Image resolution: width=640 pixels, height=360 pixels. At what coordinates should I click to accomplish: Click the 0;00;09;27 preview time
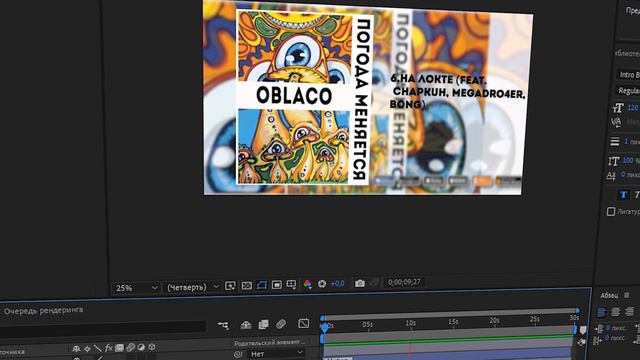click(404, 282)
